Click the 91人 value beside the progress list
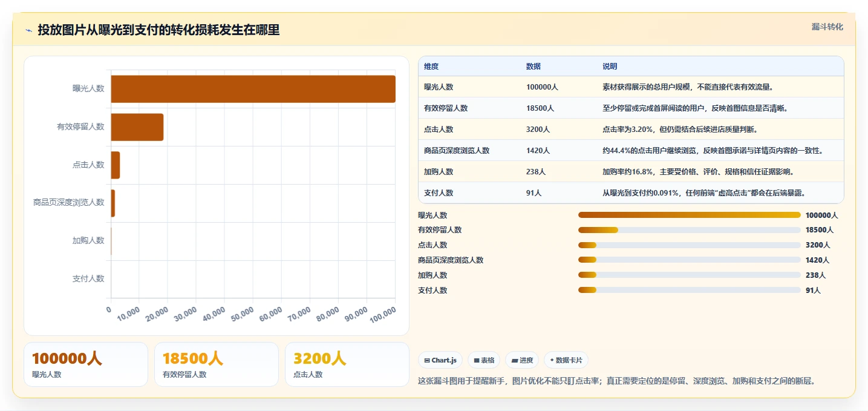Screen dimensions: 868x411 tap(813, 291)
